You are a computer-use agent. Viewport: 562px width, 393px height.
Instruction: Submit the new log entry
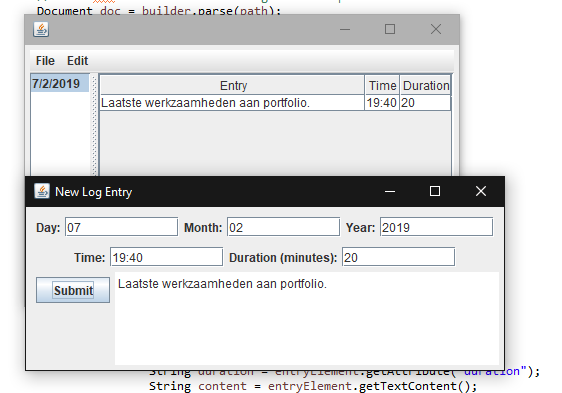point(73,290)
